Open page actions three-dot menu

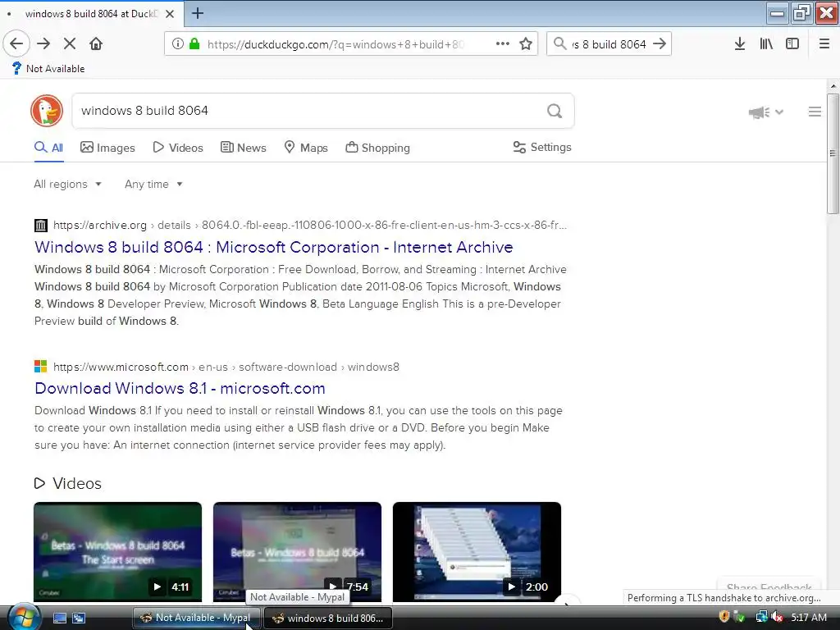tap(503, 44)
